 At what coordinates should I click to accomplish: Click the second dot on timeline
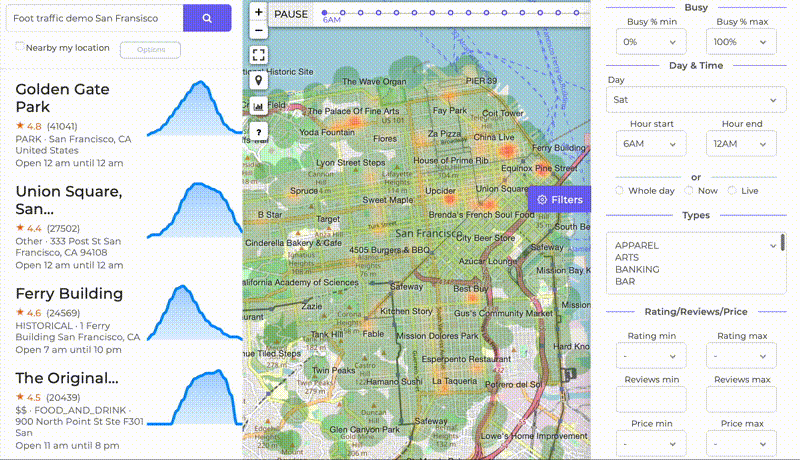click(342, 12)
